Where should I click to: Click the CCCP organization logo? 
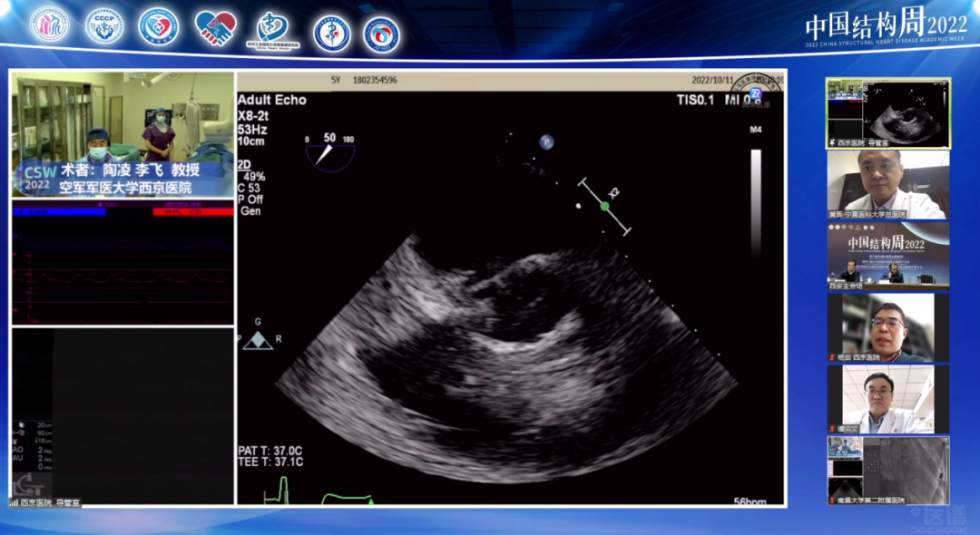click(104, 25)
